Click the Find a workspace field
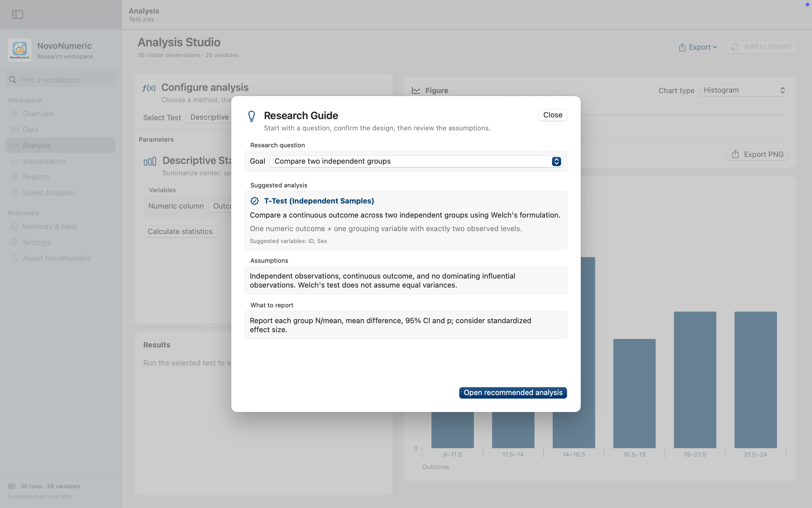The width and height of the screenshot is (812, 508). point(61,80)
